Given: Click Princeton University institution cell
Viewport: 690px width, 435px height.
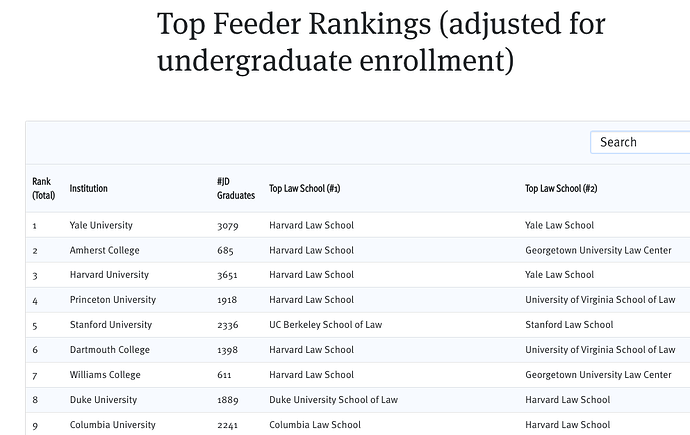Looking at the screenshot, I should (113, 300).
